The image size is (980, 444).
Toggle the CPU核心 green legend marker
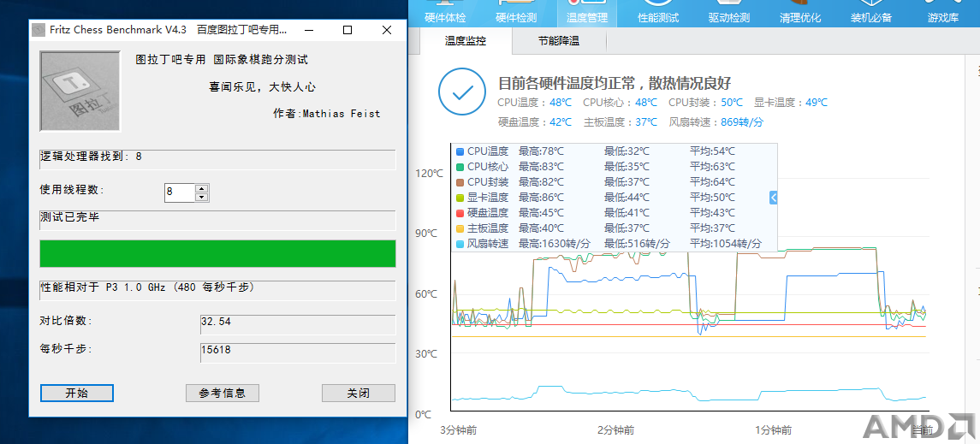(460, 167)
